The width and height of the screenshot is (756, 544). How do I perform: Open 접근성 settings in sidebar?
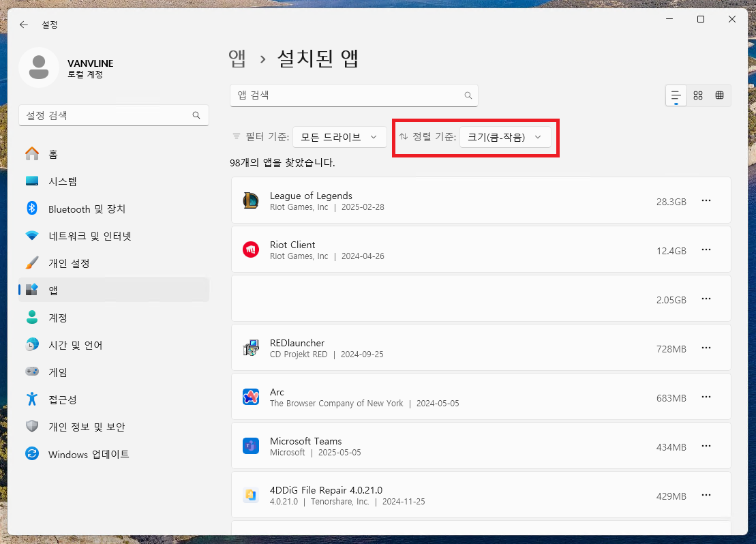coord(114,399)
